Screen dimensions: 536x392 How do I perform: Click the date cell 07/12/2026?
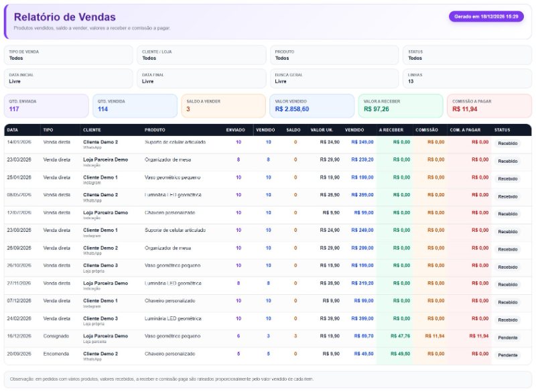[19, 301]
